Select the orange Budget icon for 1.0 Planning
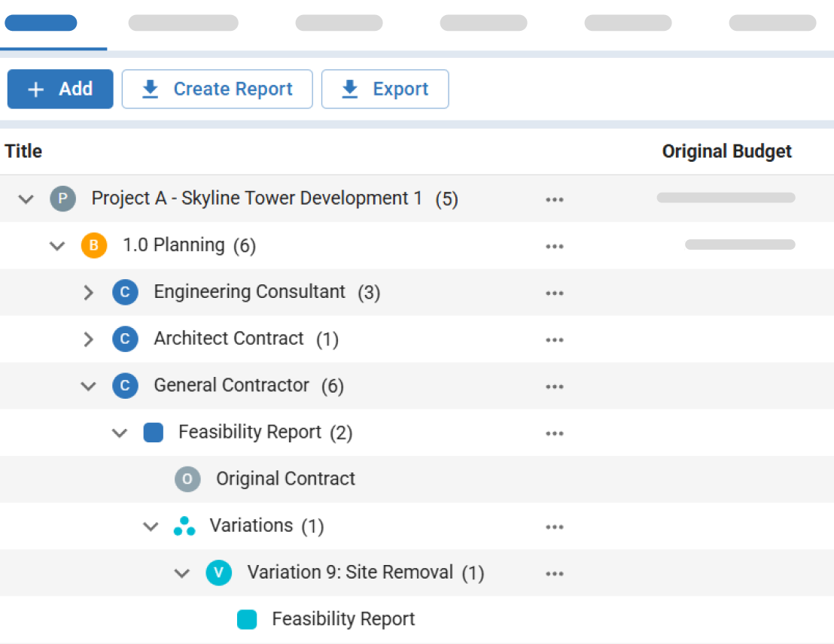This screenshot has width=834, height=644. pos(94,245)
